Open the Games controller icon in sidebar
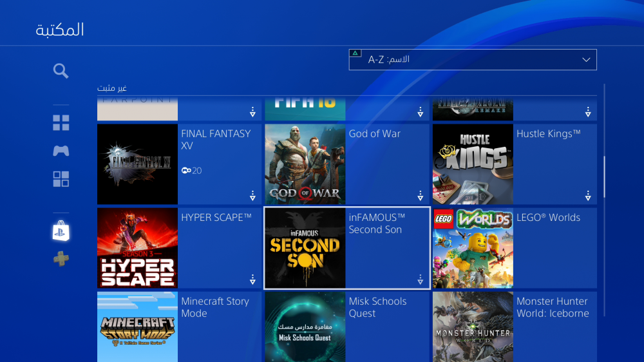The width and height of the screenshot is (644, 362). pos(61,151)
